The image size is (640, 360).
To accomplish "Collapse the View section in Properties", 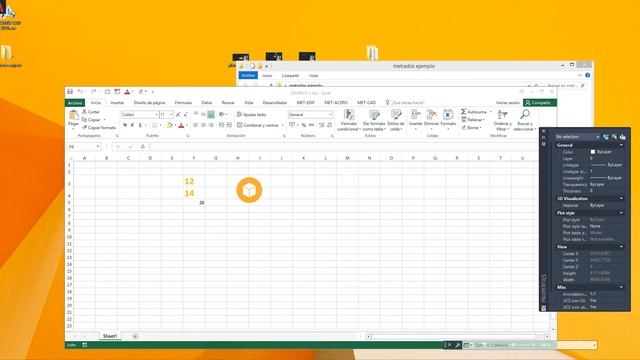I will tap(621, 247).
